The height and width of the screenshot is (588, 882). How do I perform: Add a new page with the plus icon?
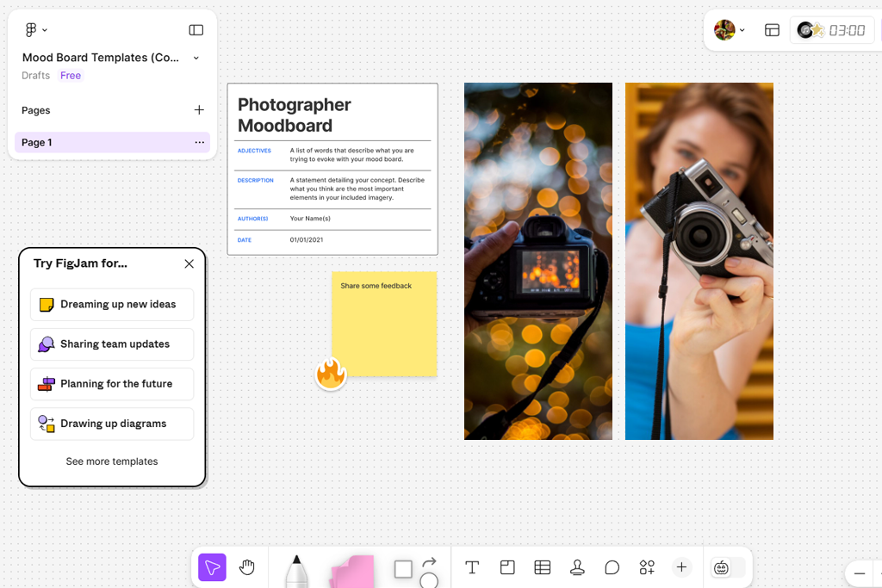pyautogui.click(x=199, y=110)
